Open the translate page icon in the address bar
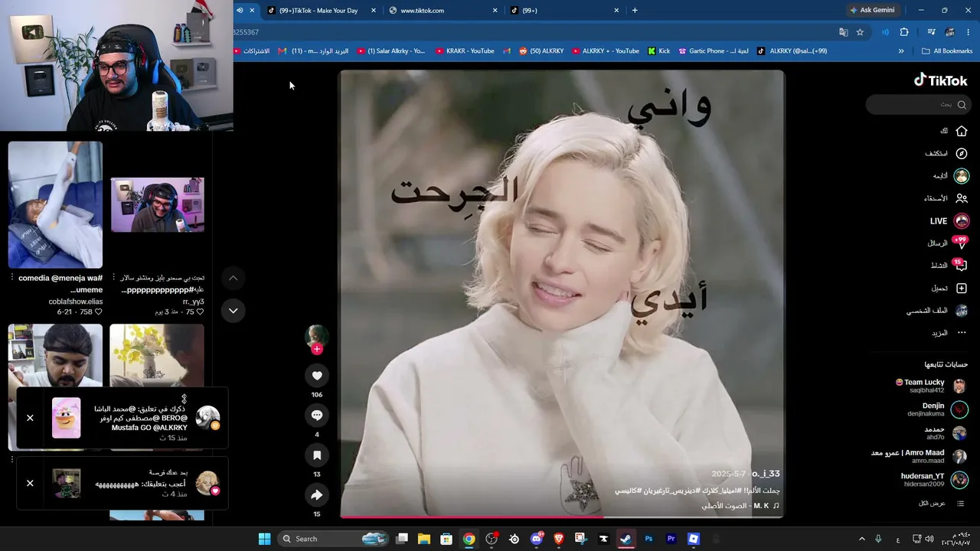Image resolution: width=980 pixels, height=551 pixels. pyautogui.click(x=843, y=32)
